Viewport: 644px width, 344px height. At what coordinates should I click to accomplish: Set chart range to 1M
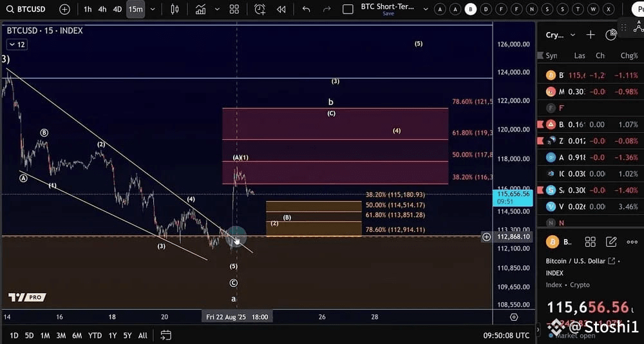(x=45, y=336)
